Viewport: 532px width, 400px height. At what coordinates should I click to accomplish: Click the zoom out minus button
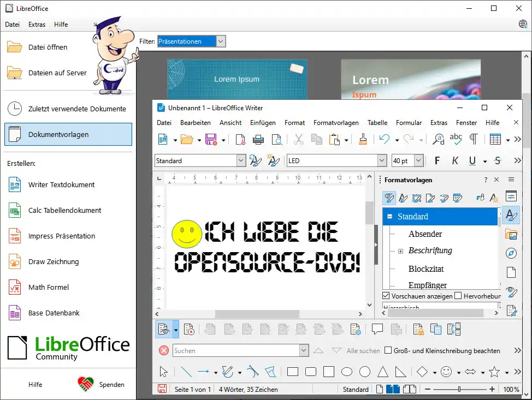[428, 389]
